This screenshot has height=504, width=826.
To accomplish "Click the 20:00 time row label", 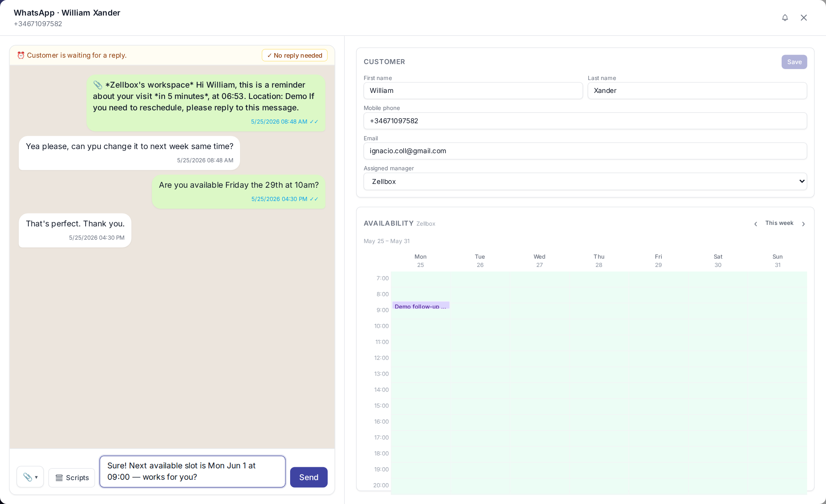I will 381,485.
